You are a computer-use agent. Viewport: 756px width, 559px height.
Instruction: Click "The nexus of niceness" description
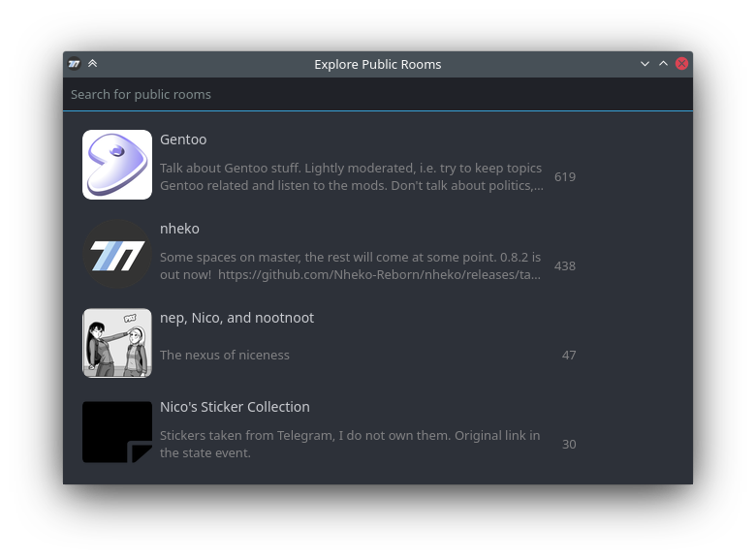click(x=225, y=355)
